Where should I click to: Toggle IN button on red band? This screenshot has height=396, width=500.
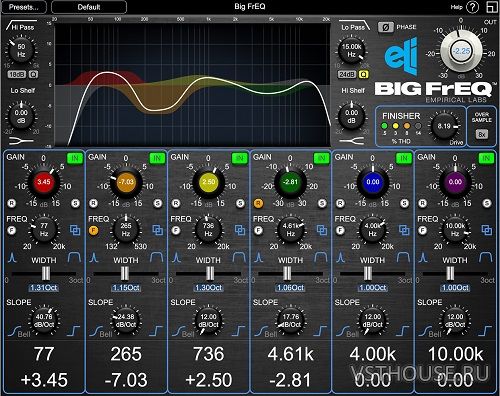pos(75,158)
